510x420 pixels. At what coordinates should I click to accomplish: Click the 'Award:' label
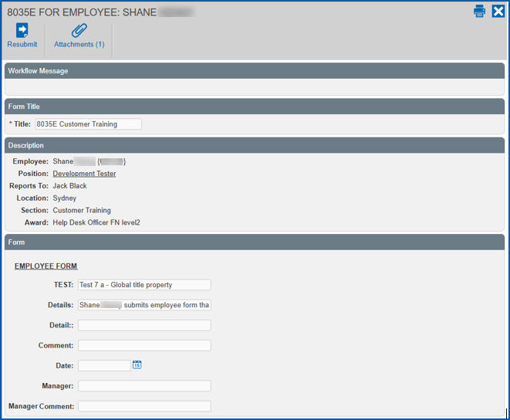point(36,222)
